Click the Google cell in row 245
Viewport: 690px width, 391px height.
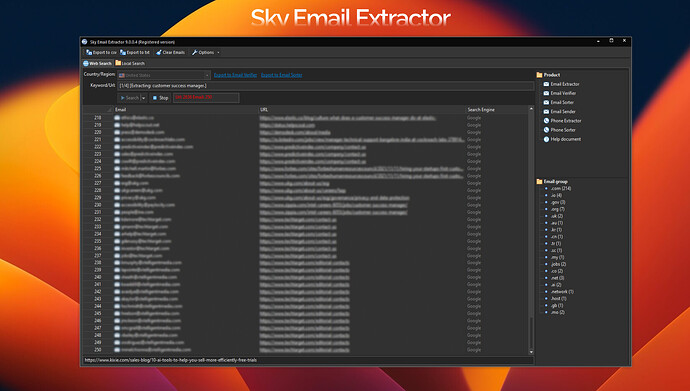pyautogui.click(x=474, y=314)
